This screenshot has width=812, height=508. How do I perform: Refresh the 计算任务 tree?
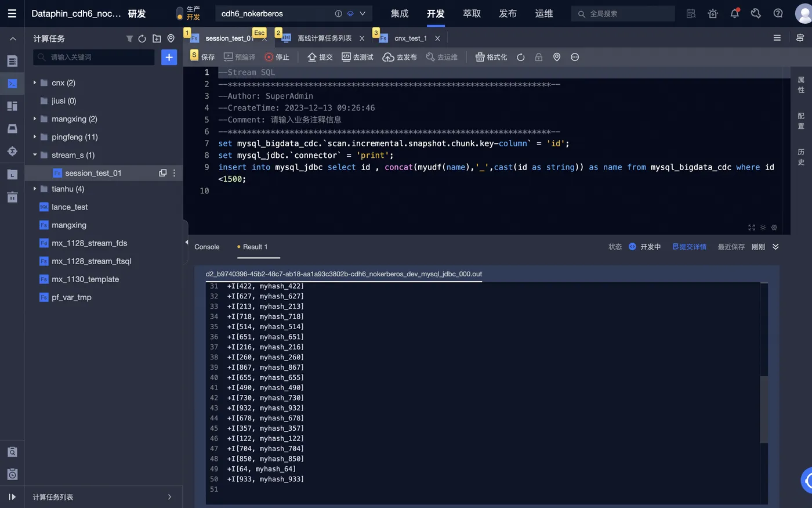point(142,39)
